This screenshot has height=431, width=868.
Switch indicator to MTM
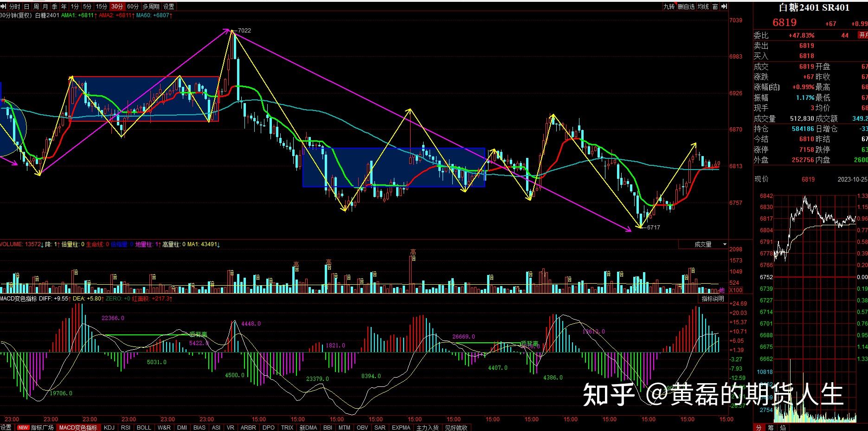point(344,427)
